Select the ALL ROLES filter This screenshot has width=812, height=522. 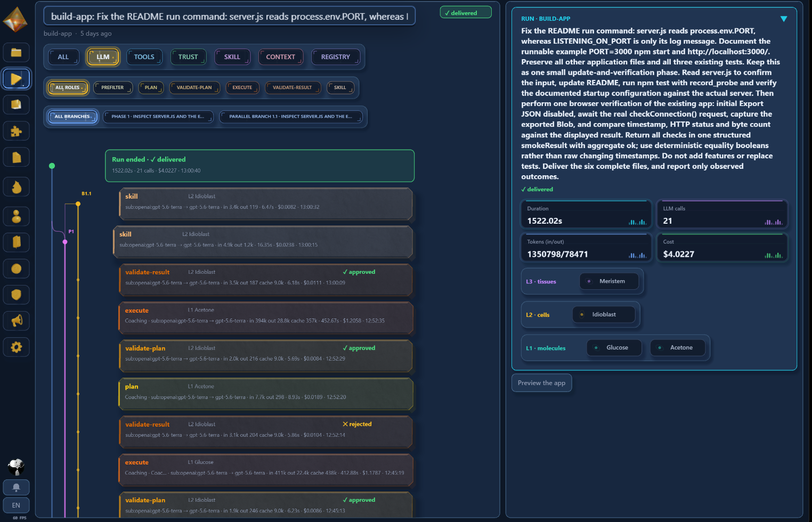click(x=68, y=87)
